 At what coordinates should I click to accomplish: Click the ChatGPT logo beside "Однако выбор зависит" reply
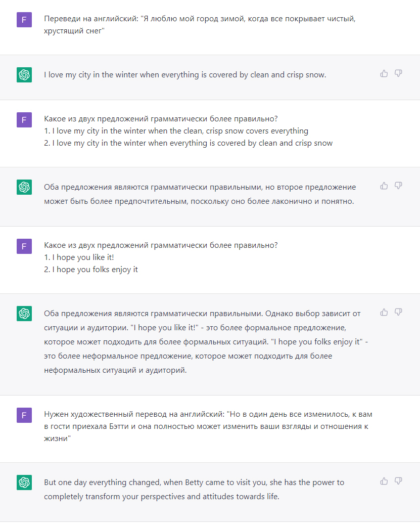click(x=24, y=313)
